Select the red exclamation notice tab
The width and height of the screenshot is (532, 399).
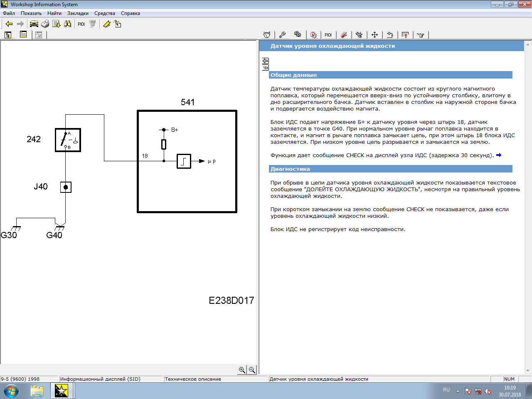(x=405, y=35)
